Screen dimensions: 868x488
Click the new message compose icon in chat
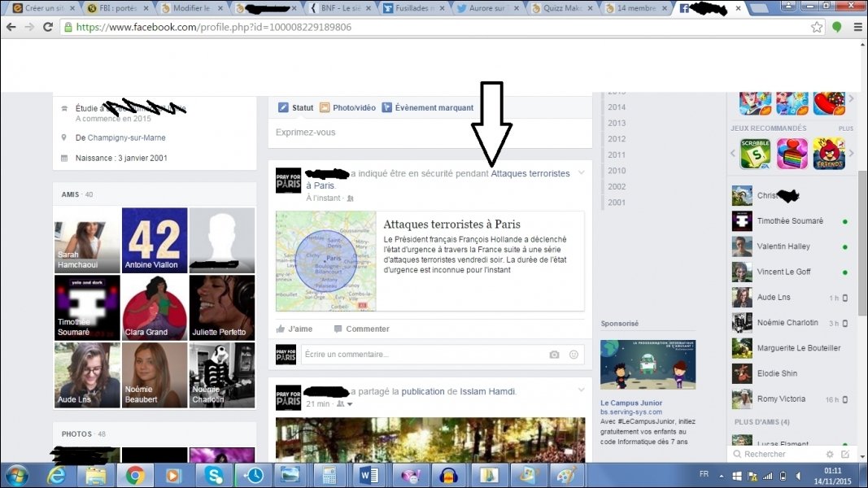(x=845, y=455)
